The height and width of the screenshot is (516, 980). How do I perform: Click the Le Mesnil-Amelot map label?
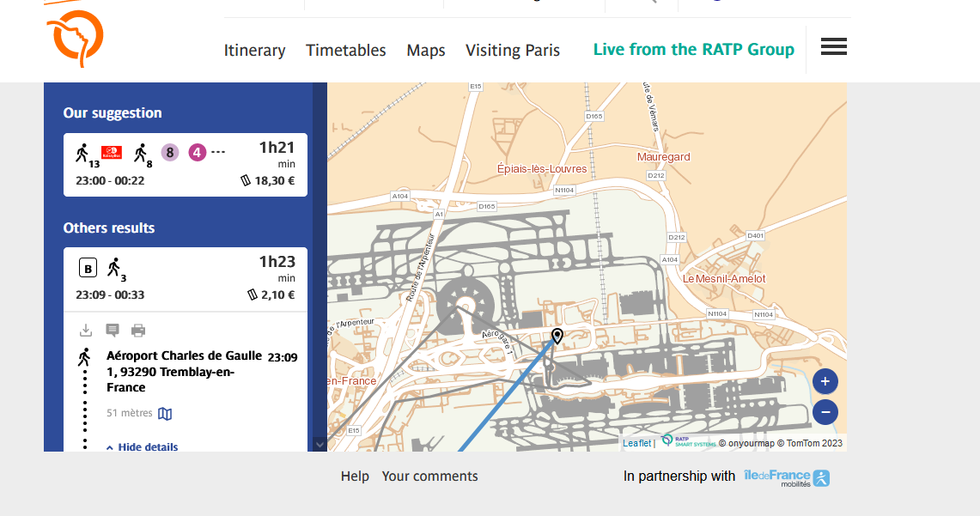tap(724, 279)
